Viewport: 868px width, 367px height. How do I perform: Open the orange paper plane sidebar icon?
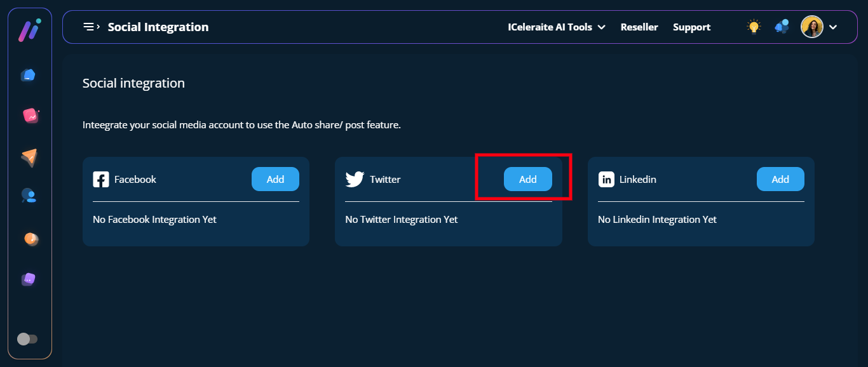click(x=29, y=157)
